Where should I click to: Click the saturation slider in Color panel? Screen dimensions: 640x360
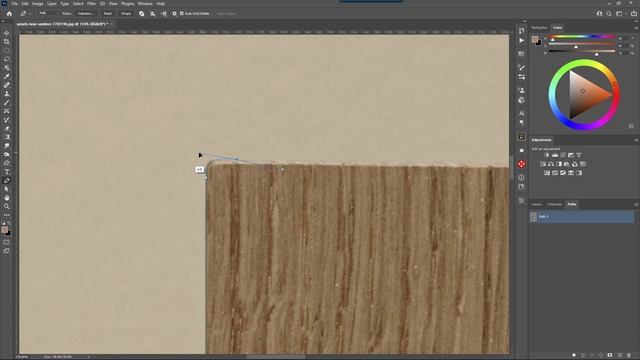click(x=581, y=44)
